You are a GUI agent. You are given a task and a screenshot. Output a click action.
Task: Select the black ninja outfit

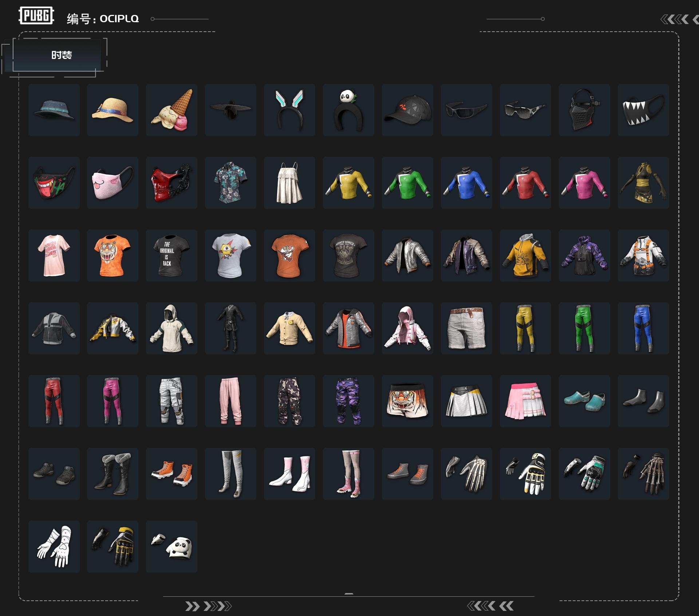pyautogui.click(x=230, y=328)
